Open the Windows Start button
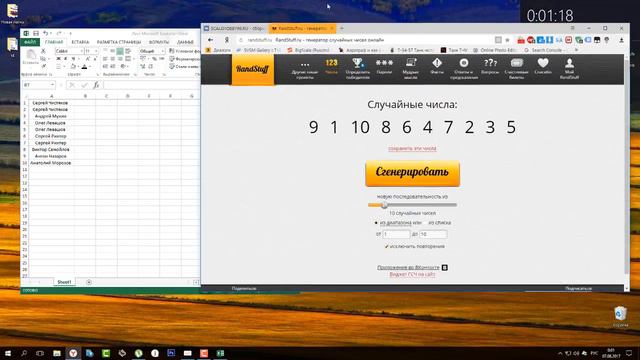 coord(8,353)
